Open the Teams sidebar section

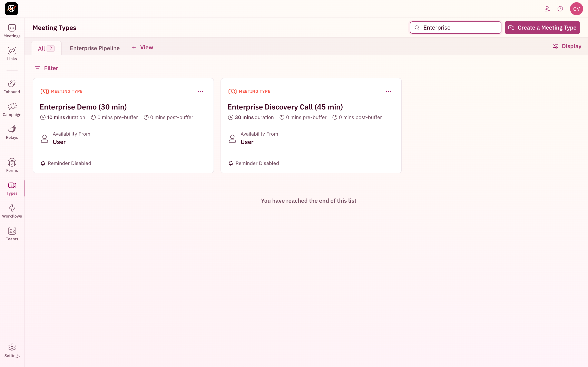tap(12, 234)
